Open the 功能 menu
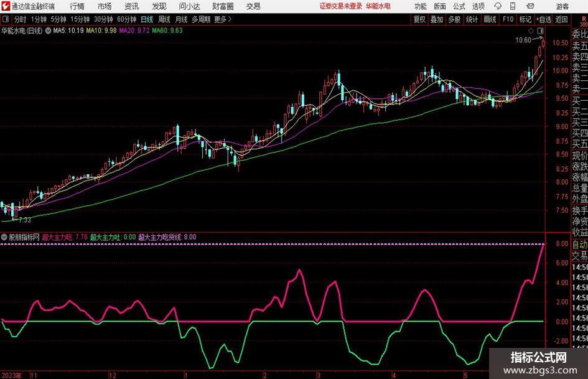This screenshot has width=588, height=379. (x=421, y=6)
